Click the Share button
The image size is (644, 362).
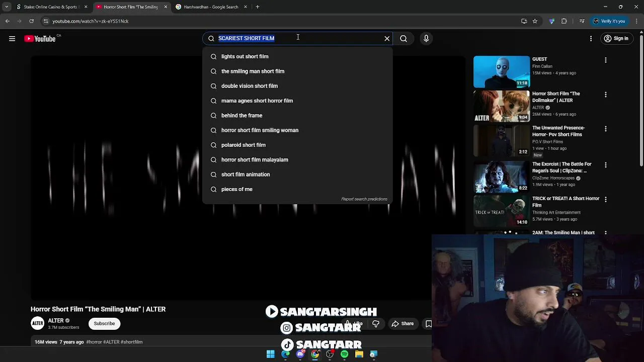pyautogui.click(x=403, y=324)
